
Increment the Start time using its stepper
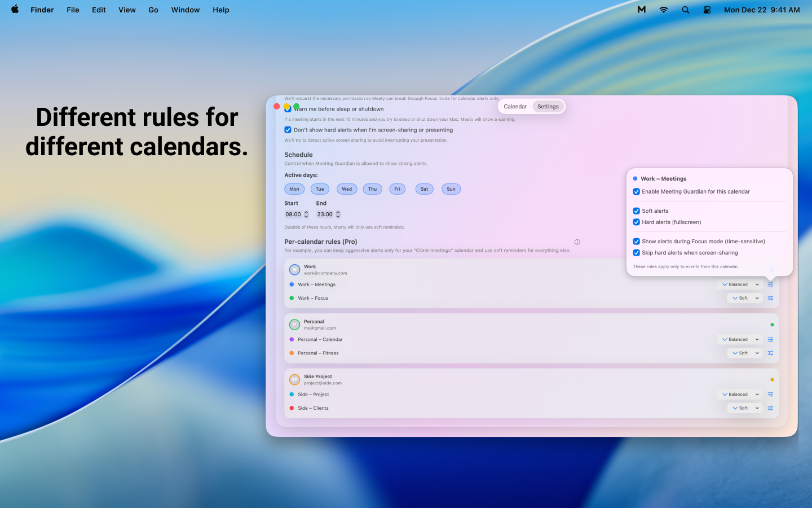[306, 212]
